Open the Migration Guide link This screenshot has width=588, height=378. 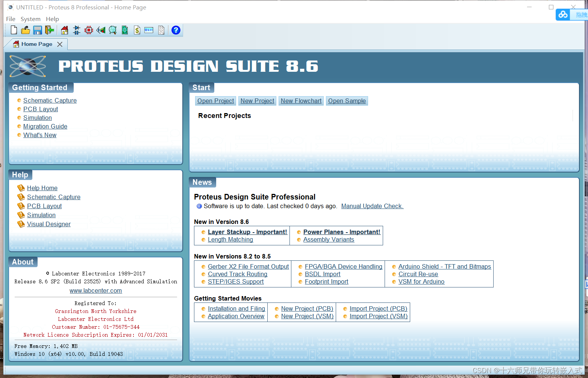click(x=45, y=126)
